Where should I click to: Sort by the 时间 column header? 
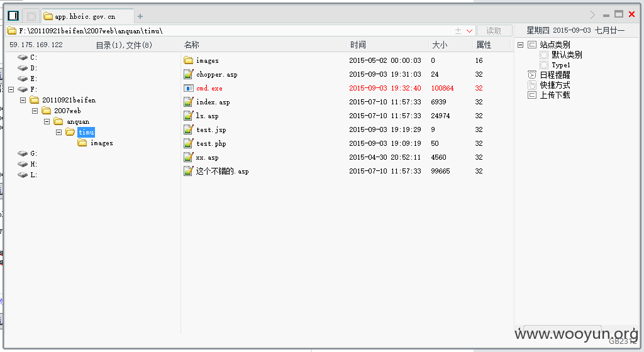[358, 45]
